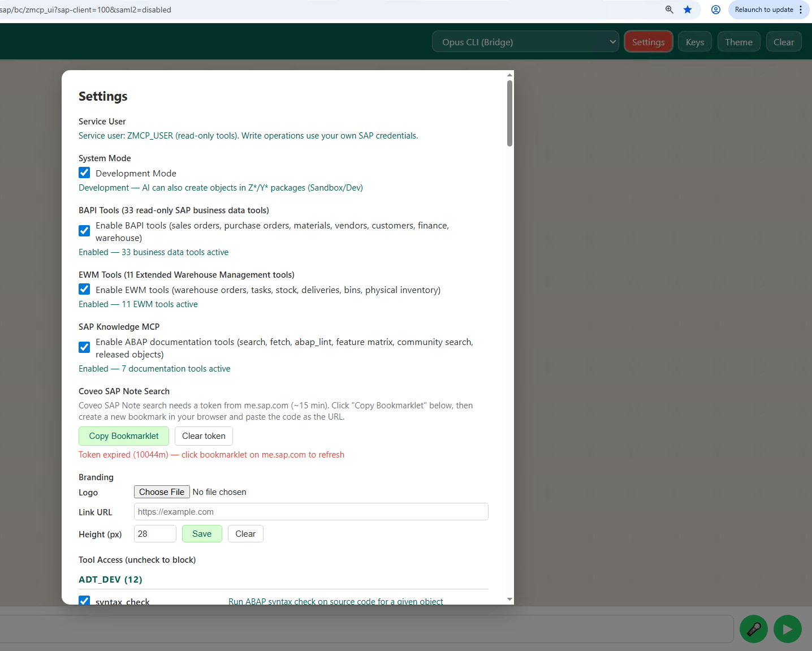Click the 'Token expired (10044m)' message
The height and width of the screenshot is (651, 812).
tap(211, 455)
